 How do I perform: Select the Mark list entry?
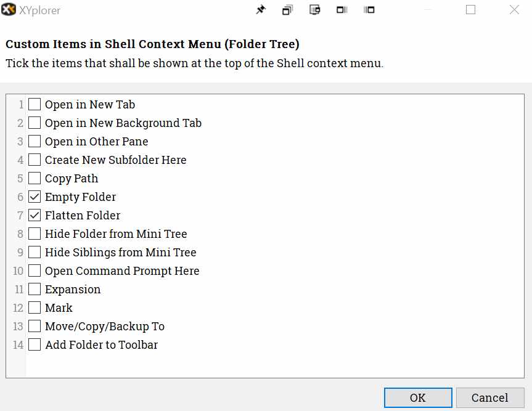pyautogui.click(x=59, y=308)
